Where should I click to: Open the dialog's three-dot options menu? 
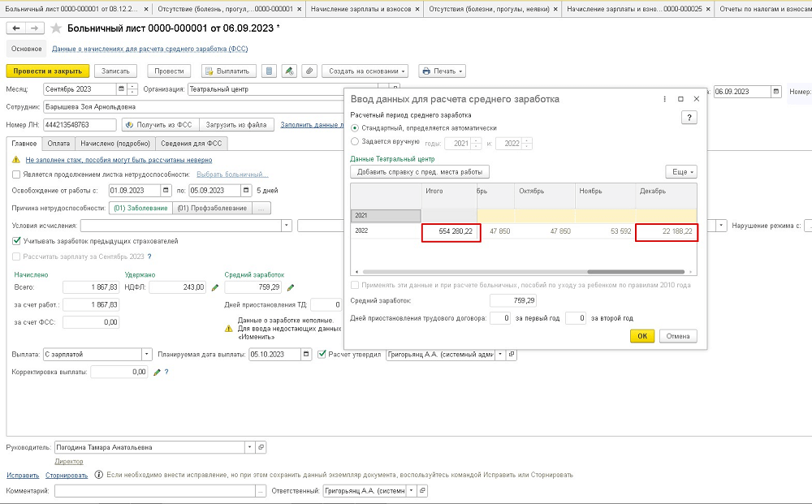pos(665,99)
